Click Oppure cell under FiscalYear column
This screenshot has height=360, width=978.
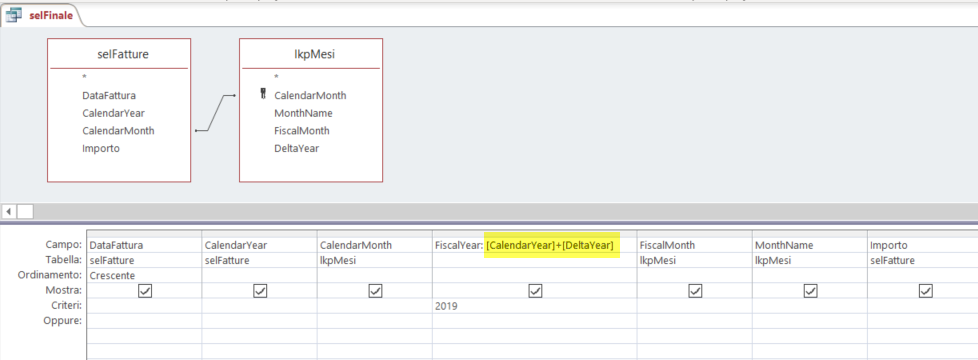point(535,321)
